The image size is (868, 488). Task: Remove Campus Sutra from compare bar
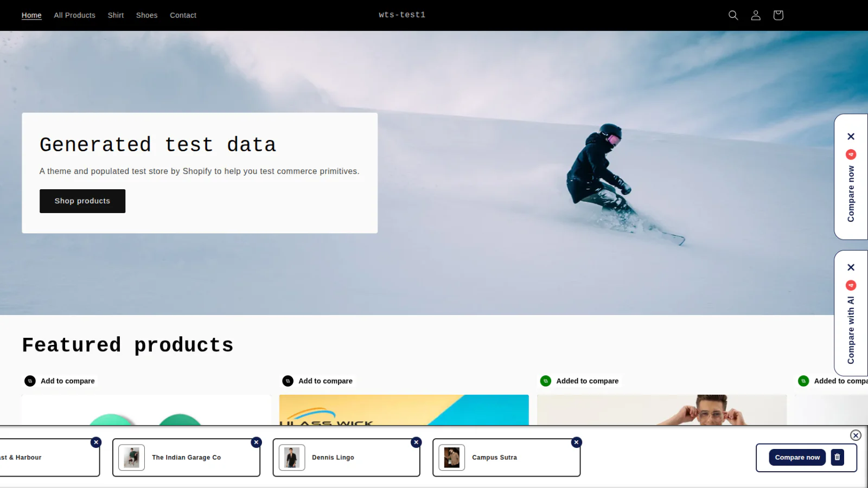576,442
